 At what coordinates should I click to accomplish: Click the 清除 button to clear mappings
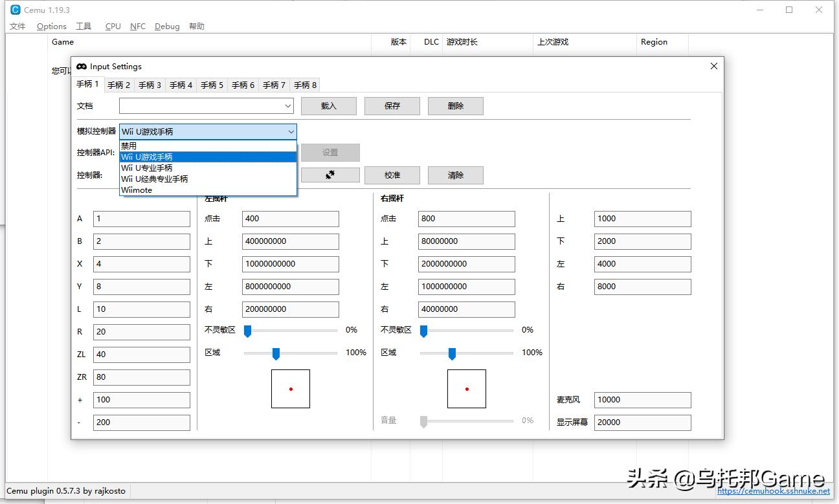455,175
